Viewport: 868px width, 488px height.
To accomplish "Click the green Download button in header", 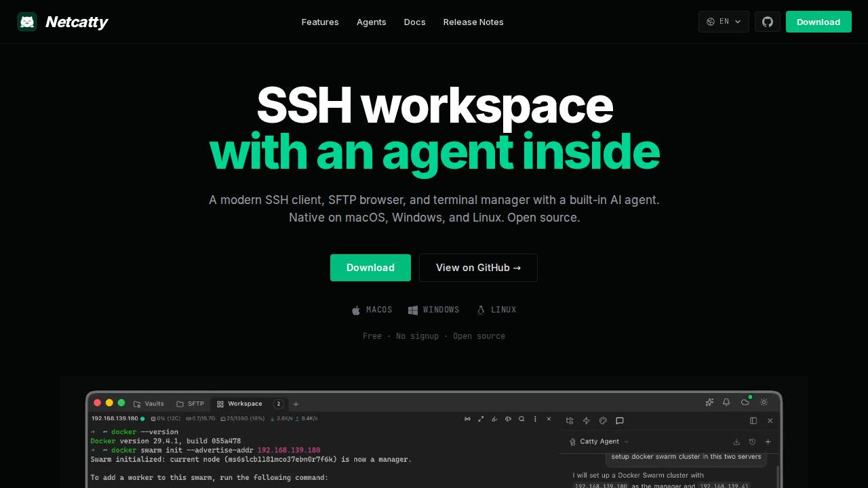I will [818, 22].
